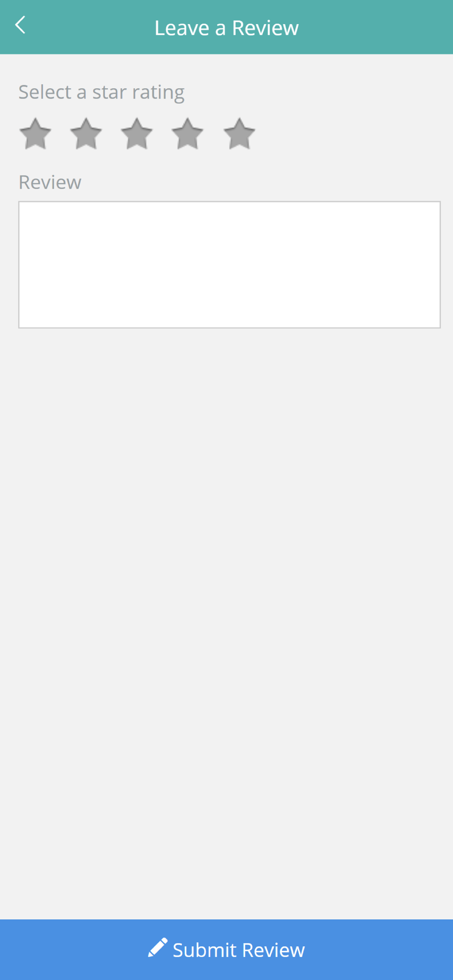Submit the review with the blue button
This screenshot has height=980, width=453.
226,950
